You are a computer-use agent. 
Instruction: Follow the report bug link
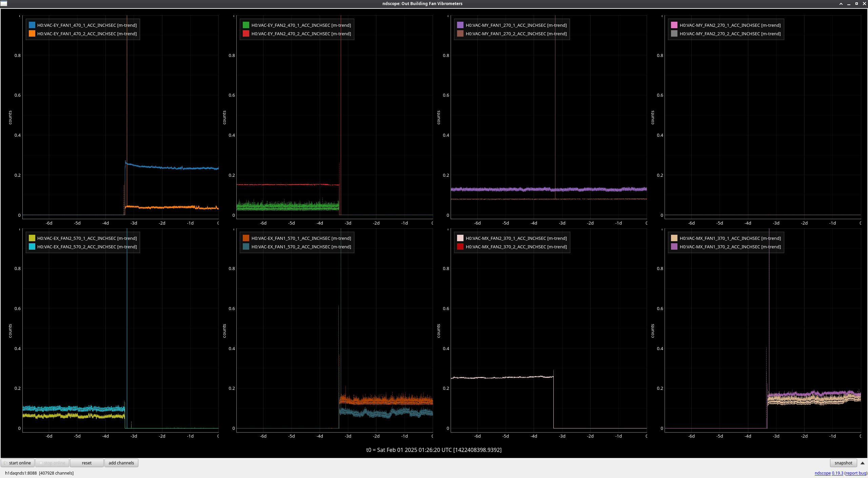click(x=855, y=473)
